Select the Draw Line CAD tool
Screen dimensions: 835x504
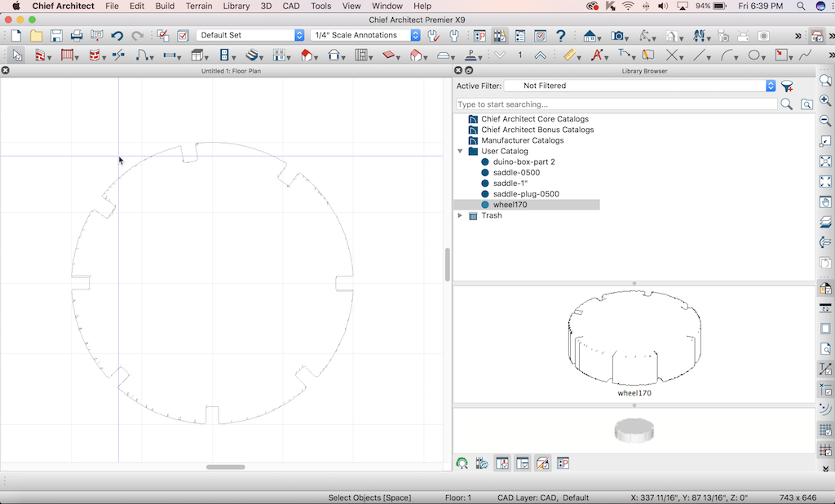699,55
